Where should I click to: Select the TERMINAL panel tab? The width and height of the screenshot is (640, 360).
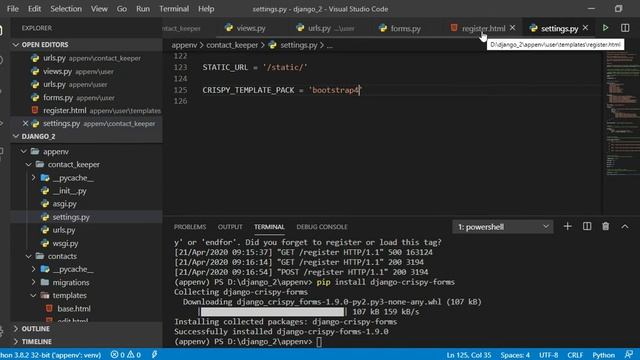pyautogui.click(x=269, y=227)
